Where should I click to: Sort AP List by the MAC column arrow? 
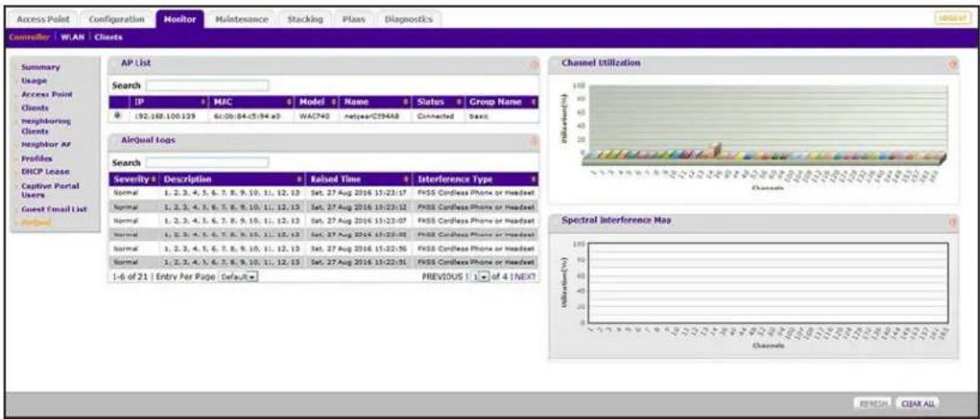[x=289, y=101]
